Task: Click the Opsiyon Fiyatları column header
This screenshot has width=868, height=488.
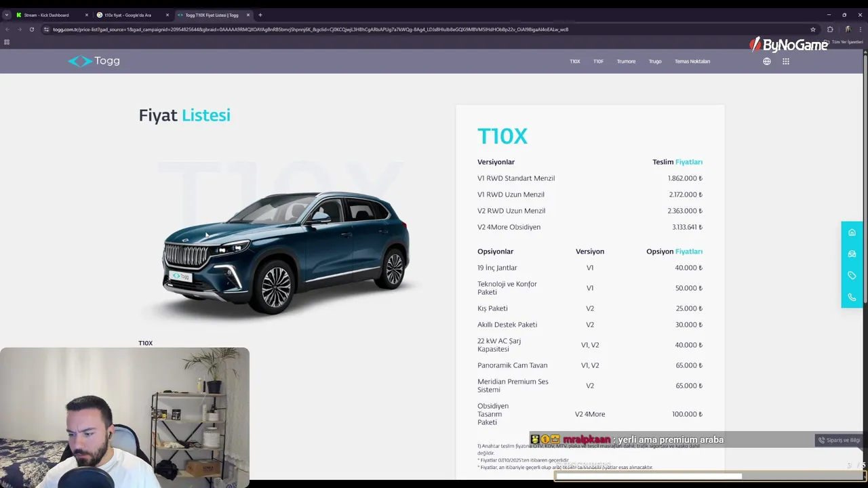Action: pos(674,251)
